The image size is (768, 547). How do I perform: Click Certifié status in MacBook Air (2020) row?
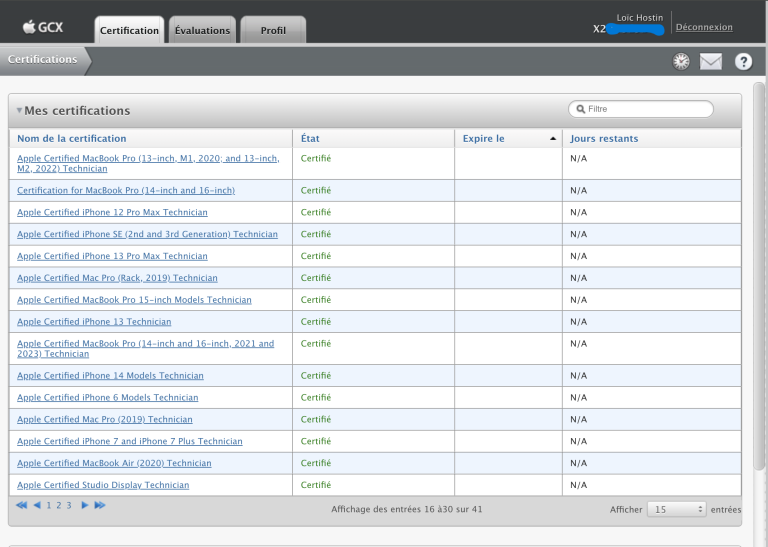point(316,463)
